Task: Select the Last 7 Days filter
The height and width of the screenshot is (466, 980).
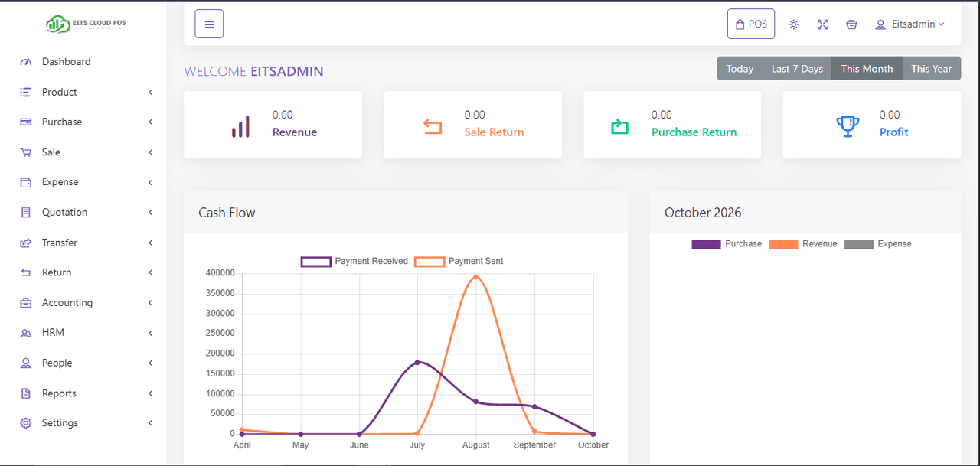Action: 797,69
